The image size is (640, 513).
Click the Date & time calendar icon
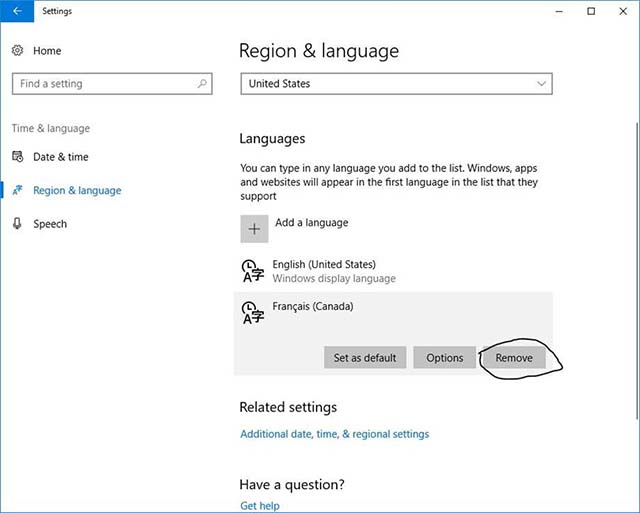pos(18,157)
